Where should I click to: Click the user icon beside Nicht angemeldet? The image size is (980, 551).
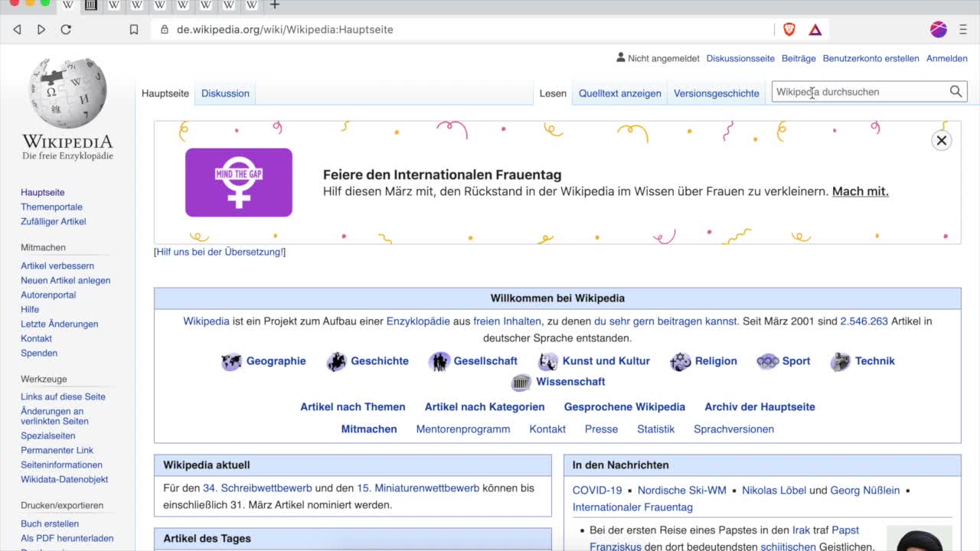(620, 57)
